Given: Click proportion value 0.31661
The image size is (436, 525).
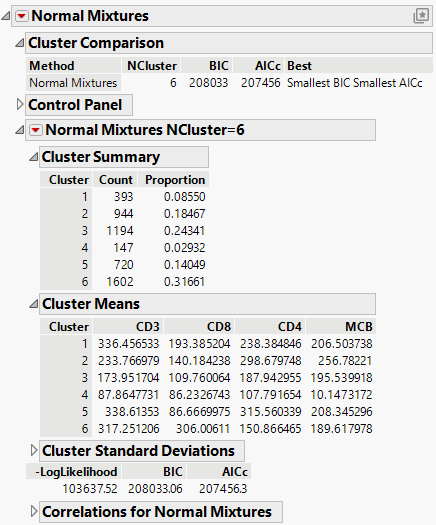Looking at the screenshot, I should (x=185, y=282).
